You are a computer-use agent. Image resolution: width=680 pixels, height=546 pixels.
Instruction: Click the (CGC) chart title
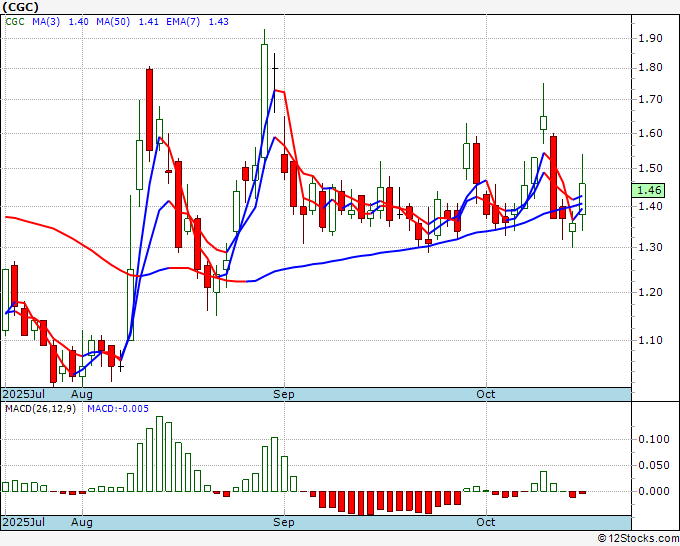(x=20, y=7)
